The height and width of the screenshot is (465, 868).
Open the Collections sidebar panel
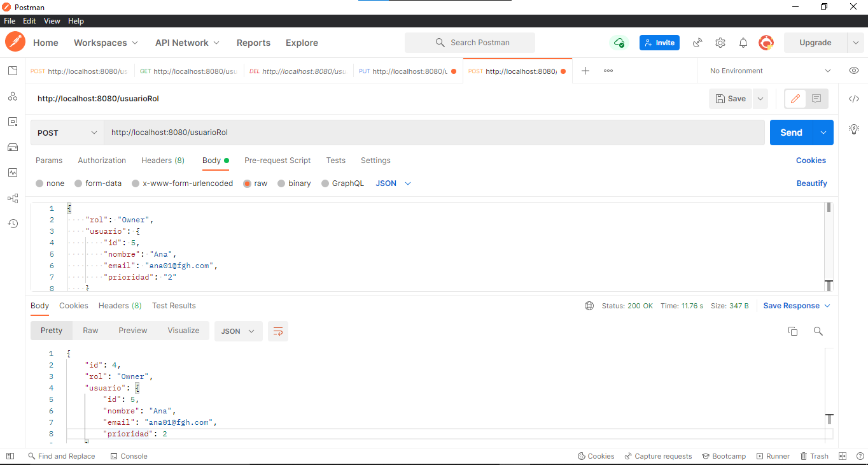point(12,71)
